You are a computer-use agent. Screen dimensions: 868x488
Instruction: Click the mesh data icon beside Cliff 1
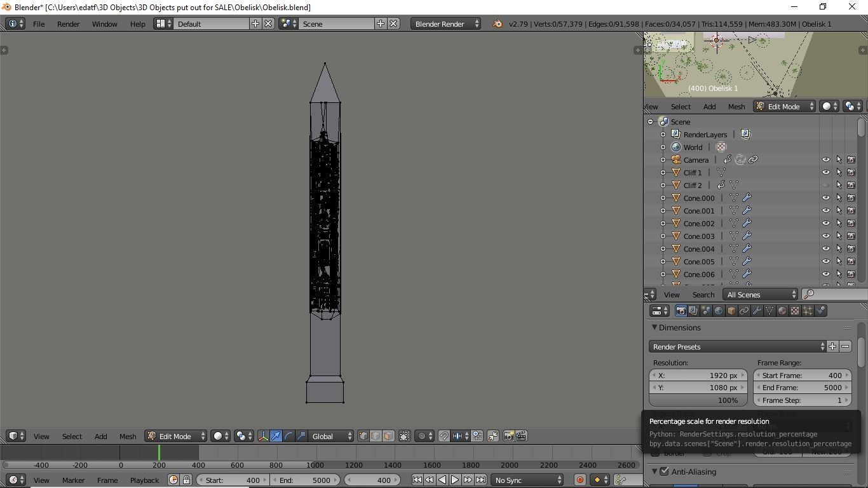(721, 172)
